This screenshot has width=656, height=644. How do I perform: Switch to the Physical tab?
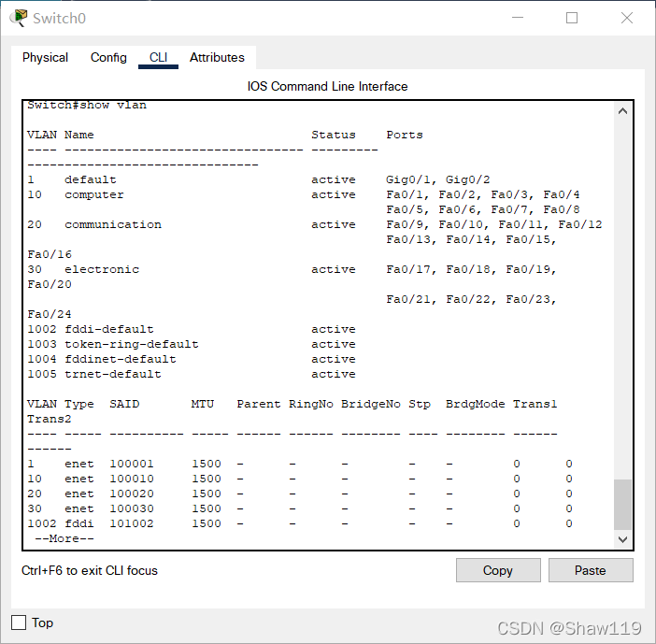45,57
